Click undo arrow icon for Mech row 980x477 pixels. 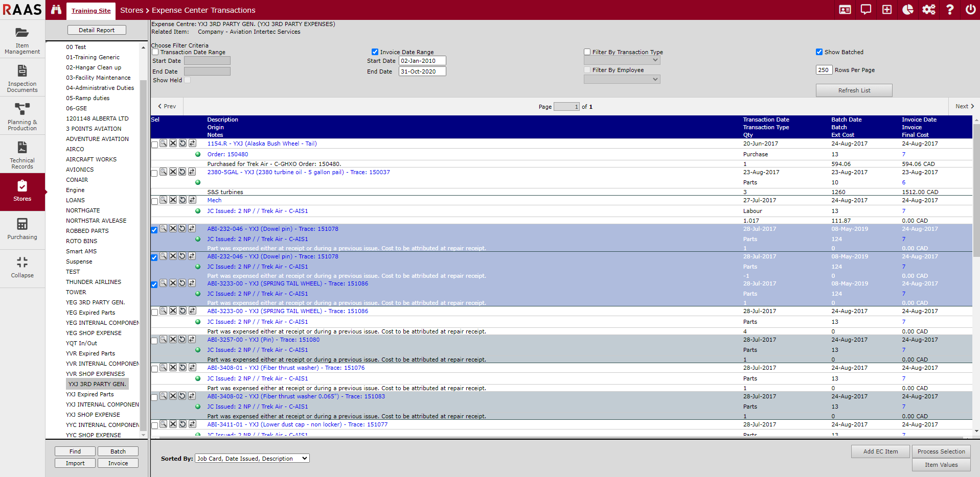coord(183,200)
